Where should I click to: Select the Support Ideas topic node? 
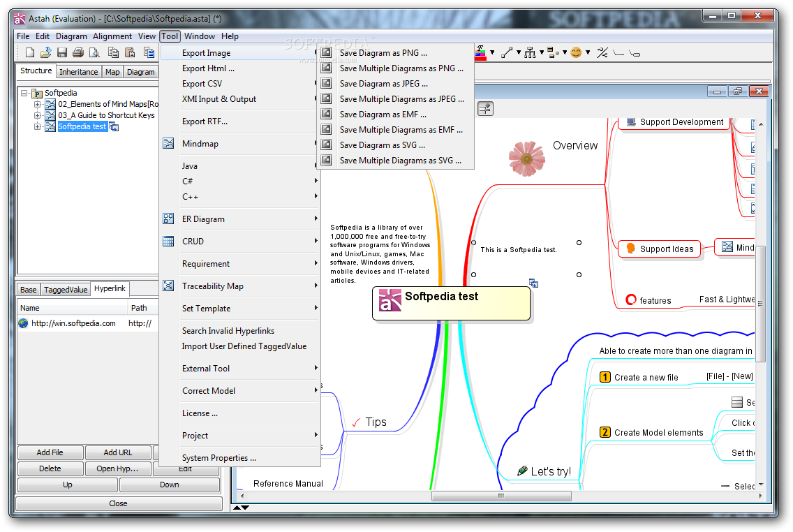point(660,249)
